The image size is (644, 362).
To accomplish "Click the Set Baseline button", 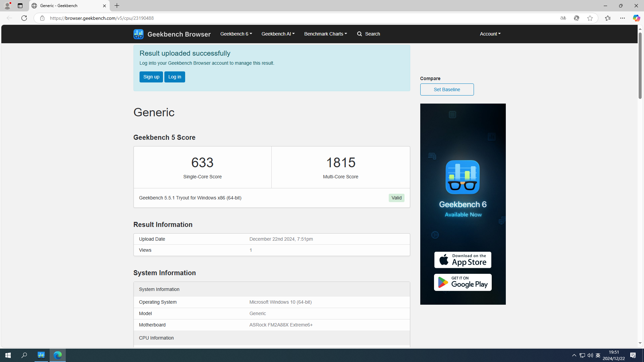I will [447, 89].
